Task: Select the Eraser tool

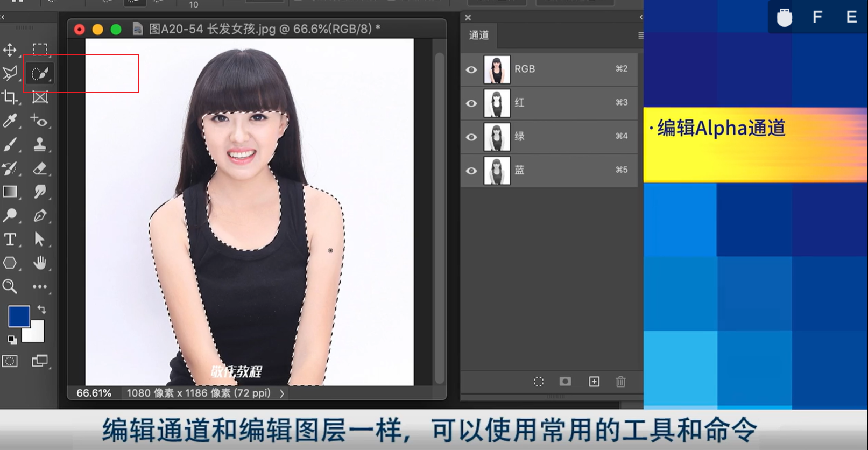Action: pos(40,168)
